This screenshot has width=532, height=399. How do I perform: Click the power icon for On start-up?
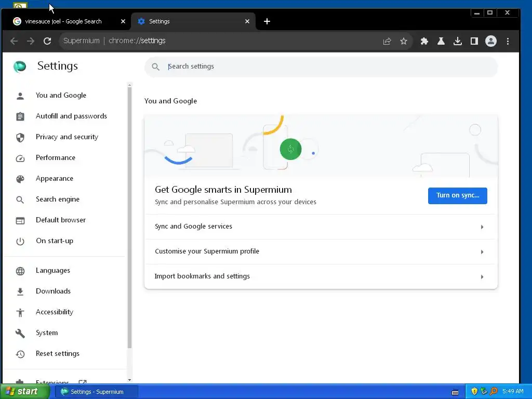(x=20, y=242)
